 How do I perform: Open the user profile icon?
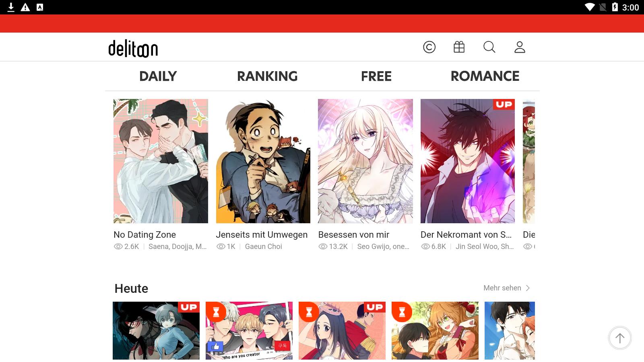[520, 47]
